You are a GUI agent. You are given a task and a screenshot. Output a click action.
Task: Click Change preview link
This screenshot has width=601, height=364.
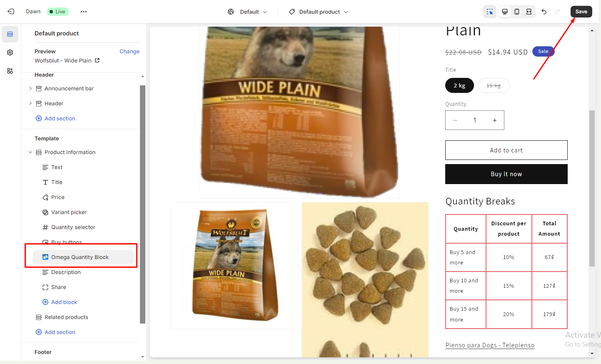pyautogui.click(x=130, y=51)
